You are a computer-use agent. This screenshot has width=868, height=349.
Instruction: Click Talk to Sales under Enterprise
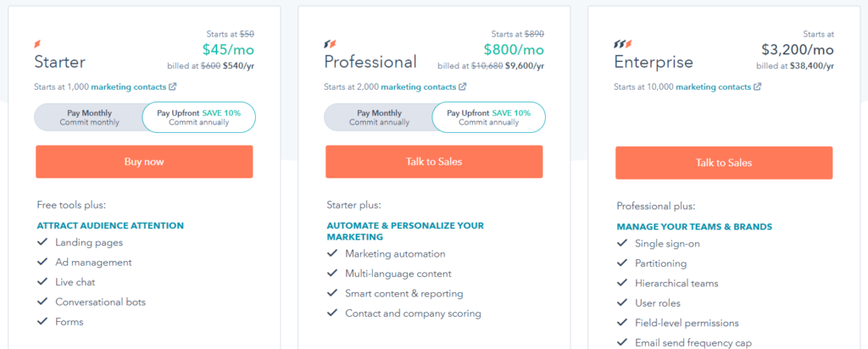[x=724, y=163]
